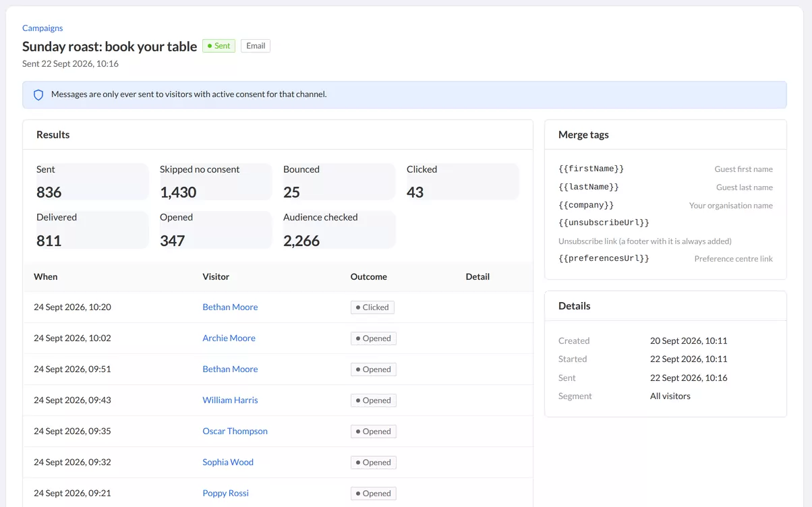Select the {{lastName}} merge tag
The height and width of the screenshot is (507, 812).
[x=589, y=187]
